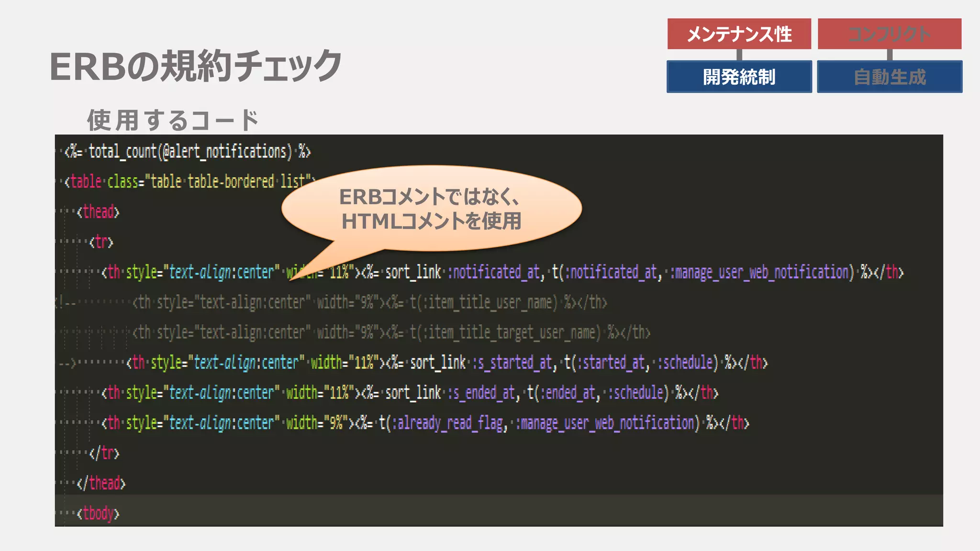The image size is (980, 551).
Task: Click the --> HTML comment closing marker
Action: (x=67, y=363)
